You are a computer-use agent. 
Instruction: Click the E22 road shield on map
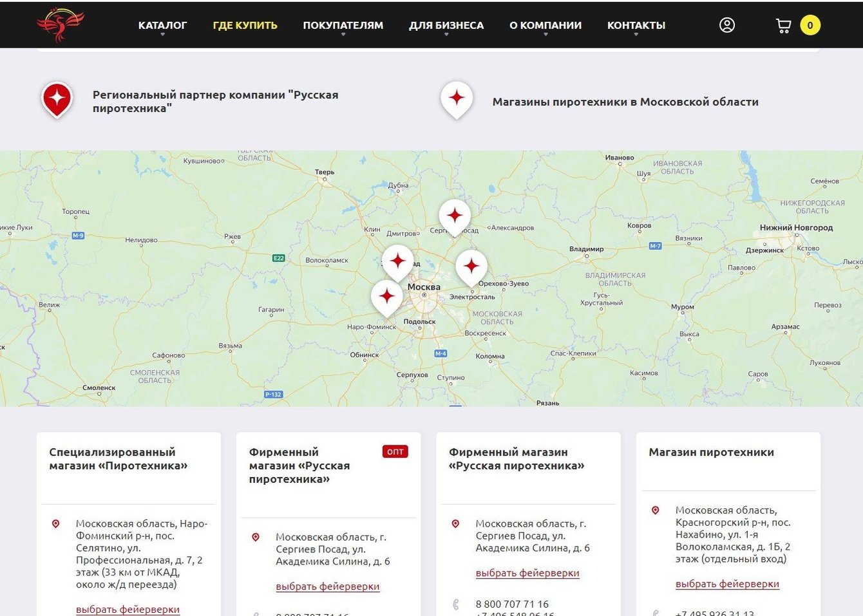pos(278,258)
